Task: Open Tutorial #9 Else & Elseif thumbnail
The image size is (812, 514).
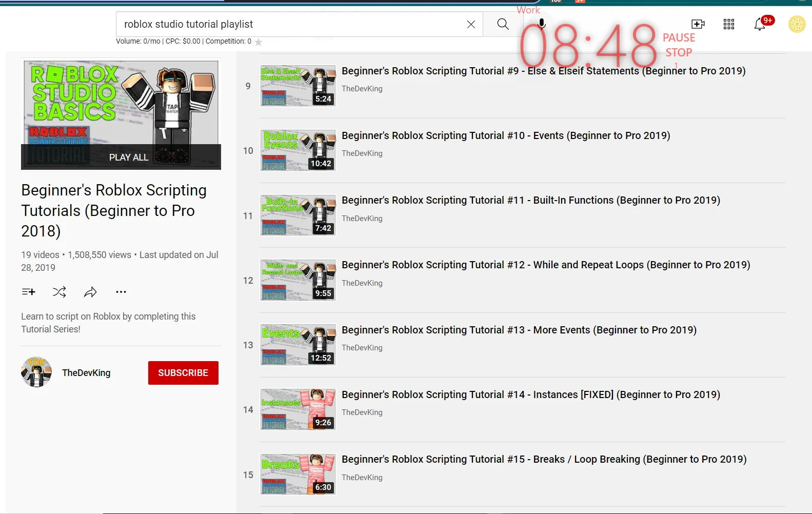Action: tap(298, 85)
